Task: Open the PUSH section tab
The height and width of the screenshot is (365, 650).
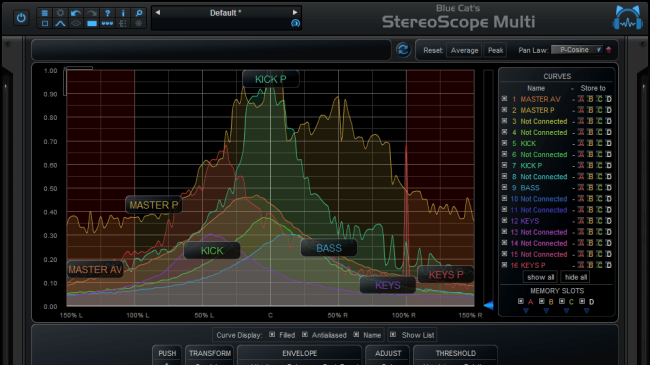Action: pos(167,353)
